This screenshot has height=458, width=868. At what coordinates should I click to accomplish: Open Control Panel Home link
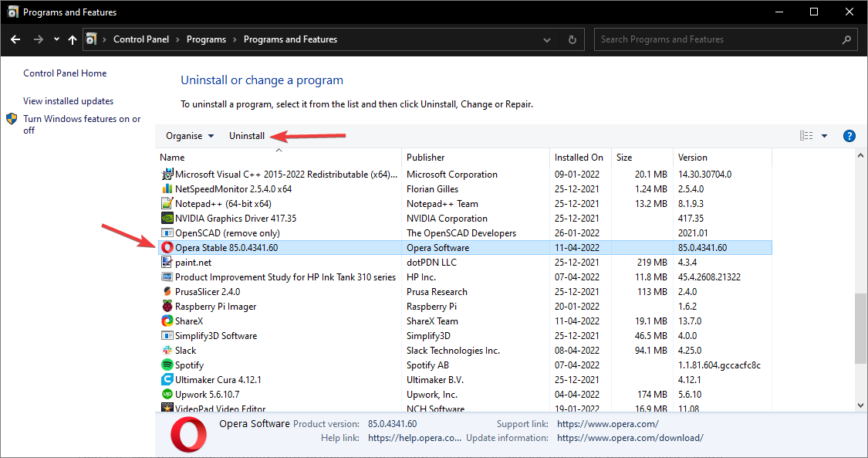(x=65, y=73)
